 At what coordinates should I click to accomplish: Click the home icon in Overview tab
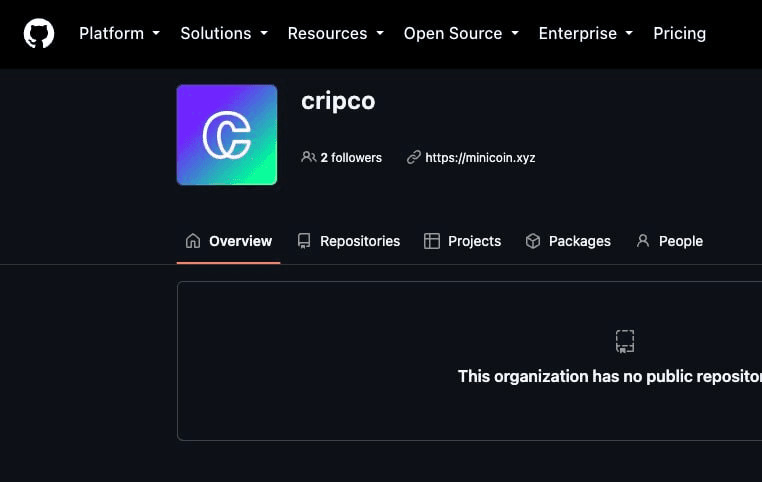coord(193,241)
